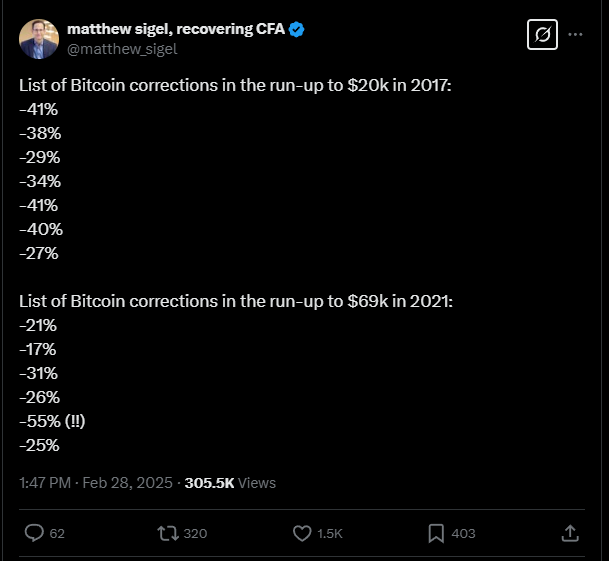
Task: Click the bookmark count 403
Action: pyautogui.click(x=463, y=533)
